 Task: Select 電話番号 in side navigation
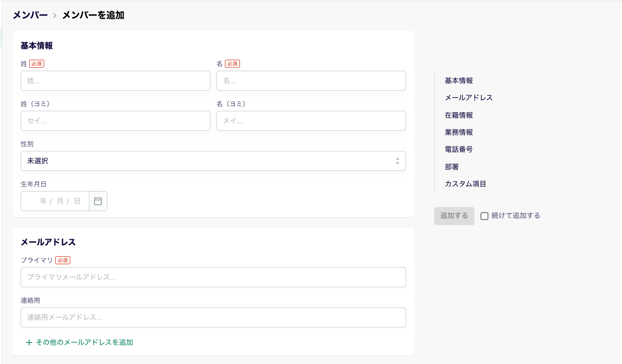click(x=459, y=149)
